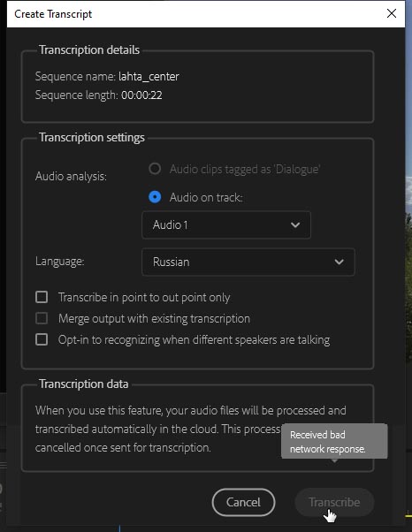The width and height of the screenshot is (412, 532).
Task: Check the opt-in to recognizing different speakers box
Action: click(42, 339)
